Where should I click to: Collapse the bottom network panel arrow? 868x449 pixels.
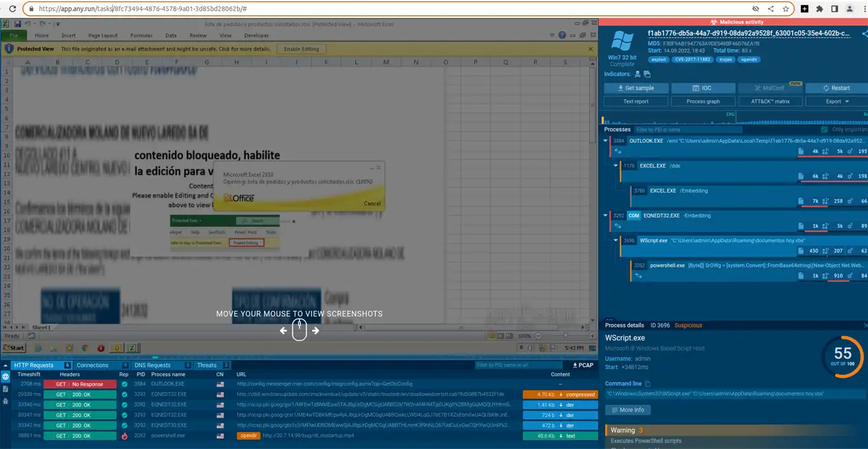coord(6,365)
